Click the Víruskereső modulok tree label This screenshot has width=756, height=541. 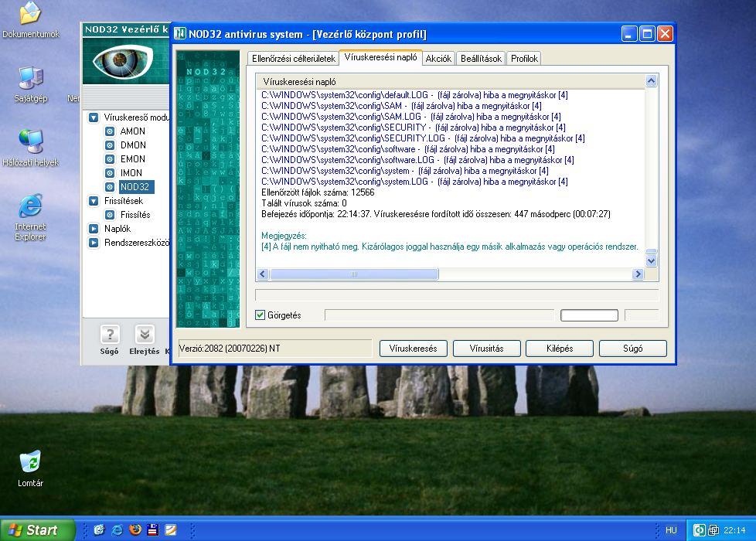[137, 117]
